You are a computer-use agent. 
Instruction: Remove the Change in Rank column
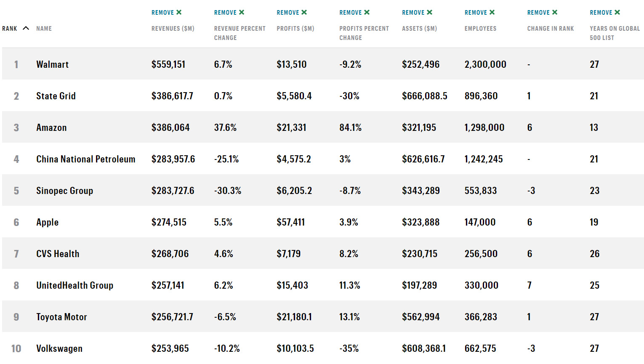pyautogui.click(x=542, y=13)
